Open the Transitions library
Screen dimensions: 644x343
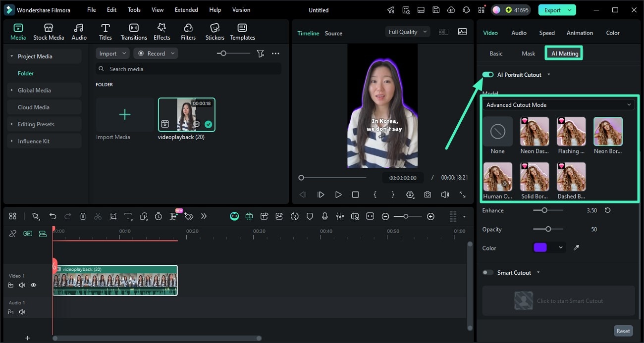click(x=133, y=31)
